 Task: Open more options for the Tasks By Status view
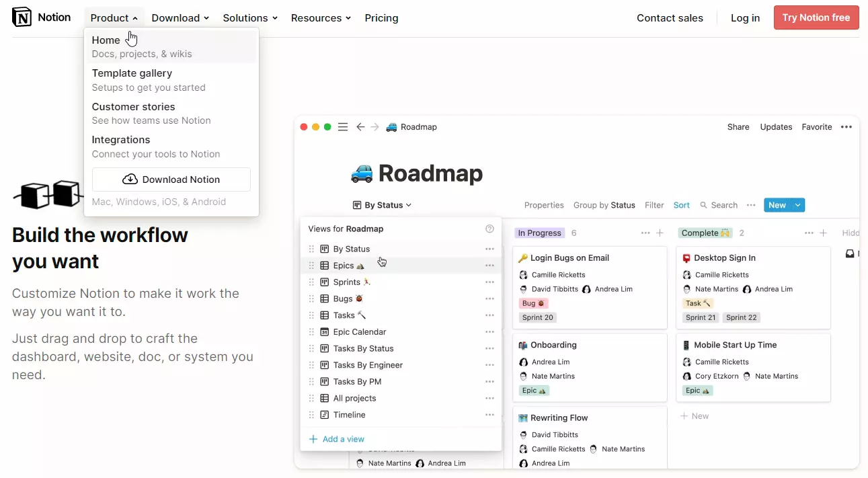tap(489, 349)
